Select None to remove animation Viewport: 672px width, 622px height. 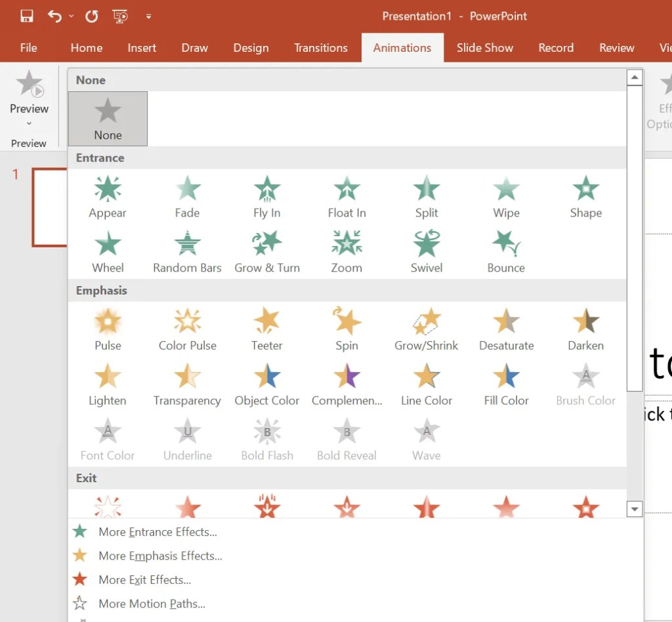tap(108, 119)
